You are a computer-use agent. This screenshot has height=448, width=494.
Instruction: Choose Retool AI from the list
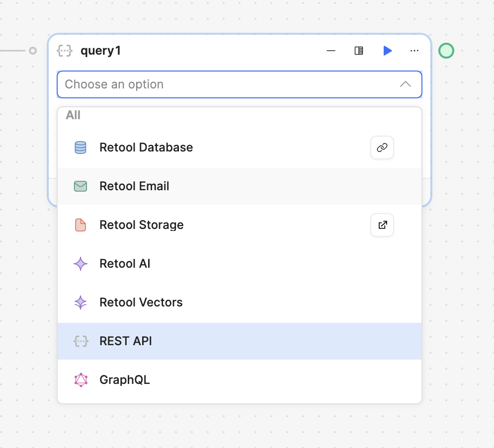pos(240,264)
